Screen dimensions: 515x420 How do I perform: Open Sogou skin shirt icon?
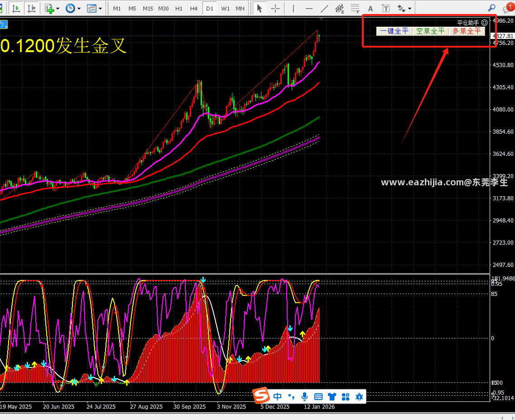pyautogui.click(x=332, y=397)
